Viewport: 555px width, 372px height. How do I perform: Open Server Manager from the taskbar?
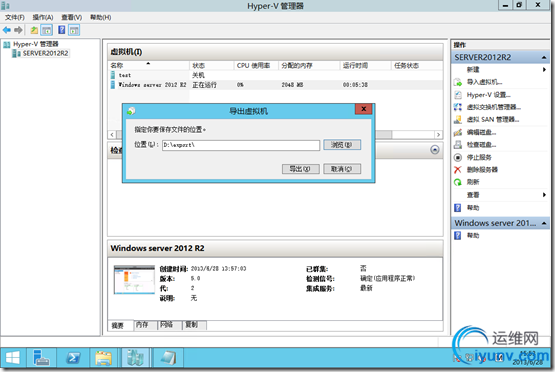pos(41,357)
